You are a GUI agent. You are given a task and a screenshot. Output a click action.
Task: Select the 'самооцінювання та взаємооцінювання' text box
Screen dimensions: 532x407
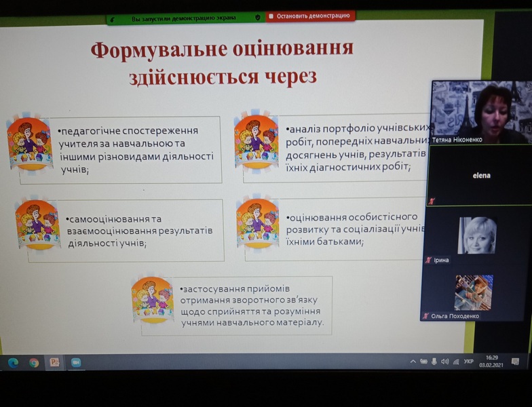click(x=140, y=231)
